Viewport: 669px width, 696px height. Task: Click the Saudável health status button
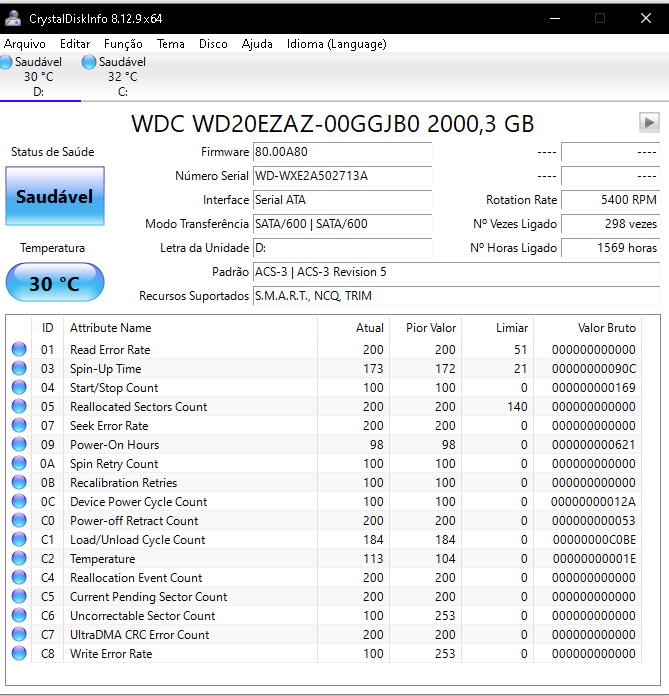coord(55,196)
